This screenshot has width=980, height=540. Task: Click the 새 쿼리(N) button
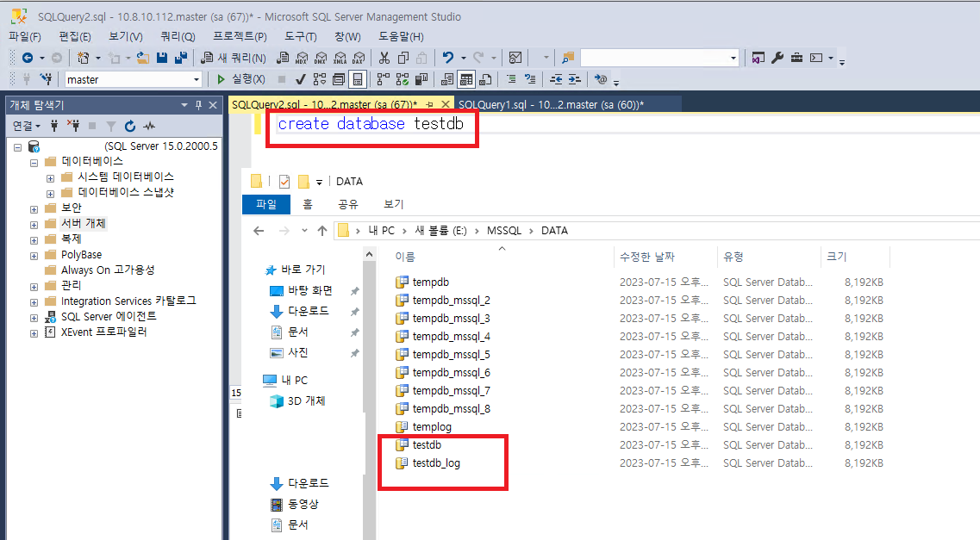click(233, 58)
